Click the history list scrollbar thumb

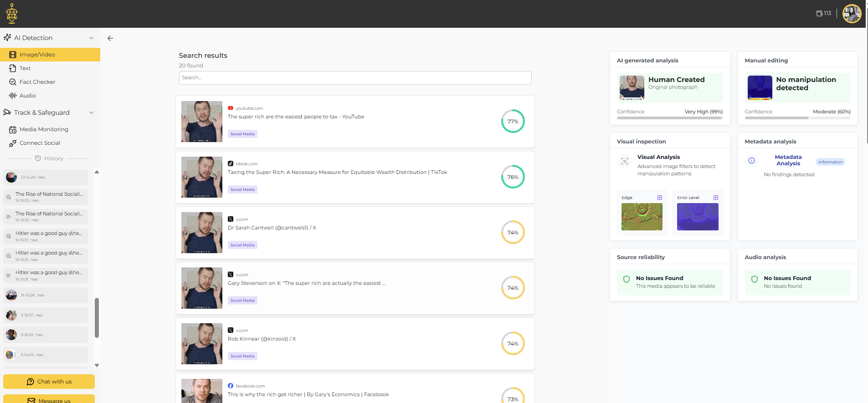tap(97, 318)
